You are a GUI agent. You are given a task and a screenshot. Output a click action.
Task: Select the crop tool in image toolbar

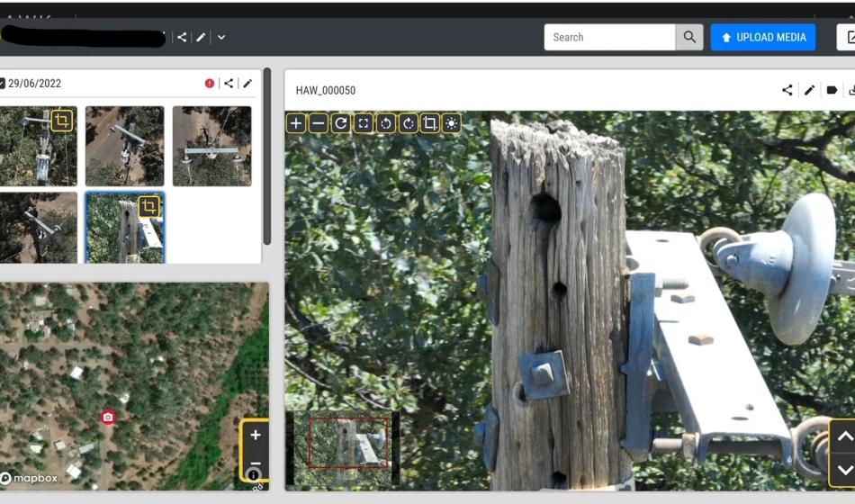[x=430, y=123]
